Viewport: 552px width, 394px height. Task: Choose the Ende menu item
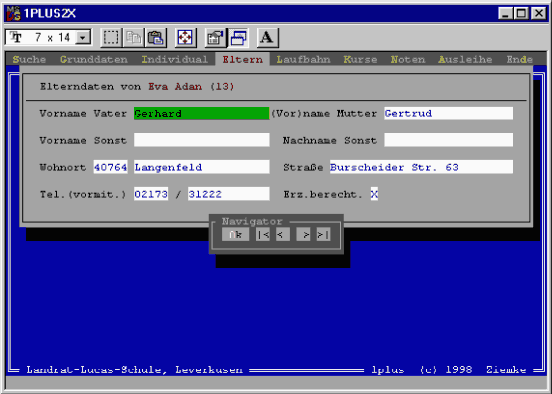[x=520, y=59]
